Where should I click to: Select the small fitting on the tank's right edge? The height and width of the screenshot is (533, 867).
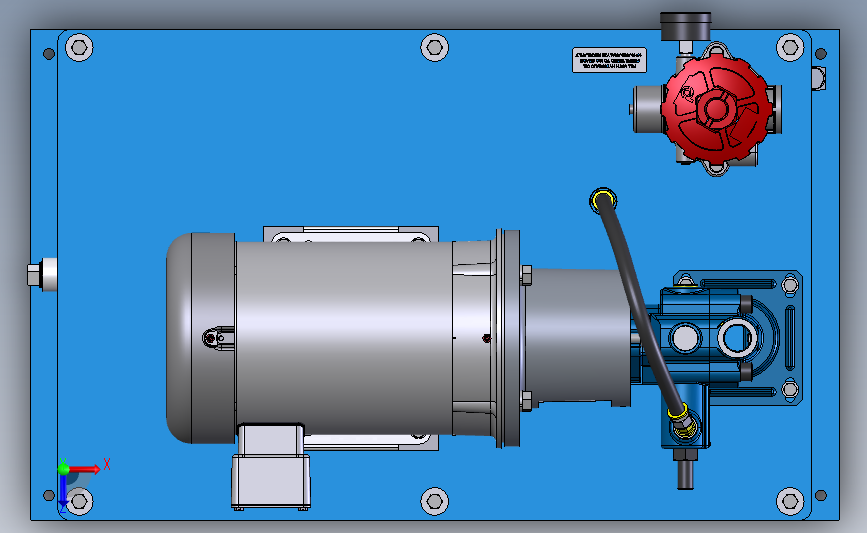click(819, 78)
